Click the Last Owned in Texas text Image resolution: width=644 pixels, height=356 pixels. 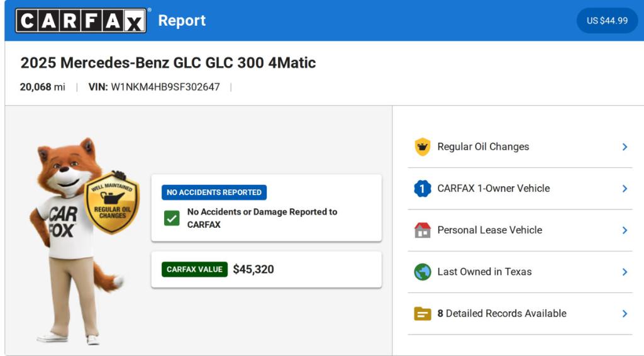pyautogui.click(x=484, y=272)
